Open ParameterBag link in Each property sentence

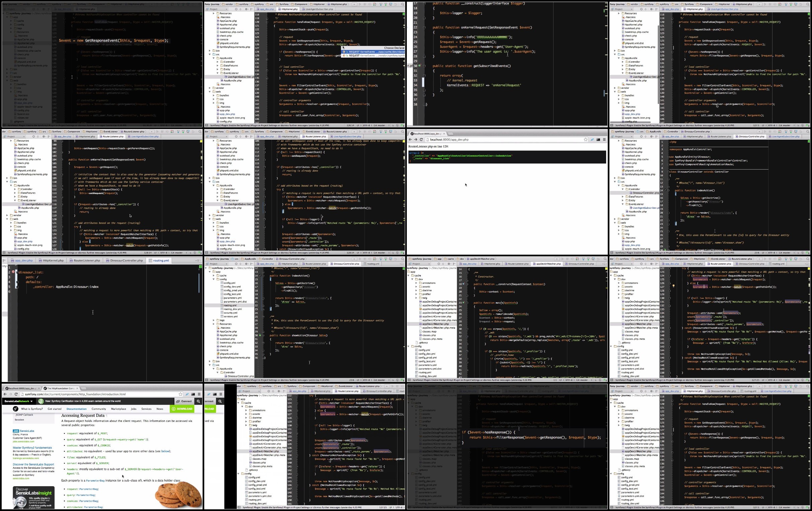95,481
